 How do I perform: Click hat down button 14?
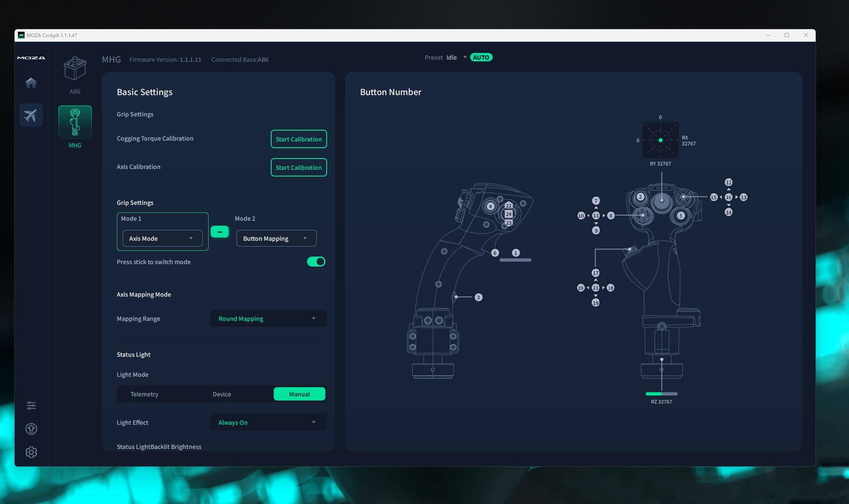point(728,212)
